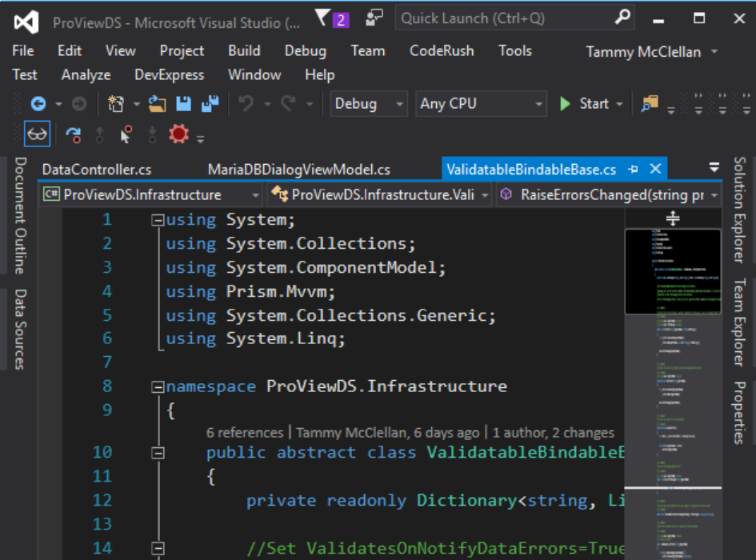Open the Help menu
Image resolution: width=756 pixels, height=560 pixels.
320,74
